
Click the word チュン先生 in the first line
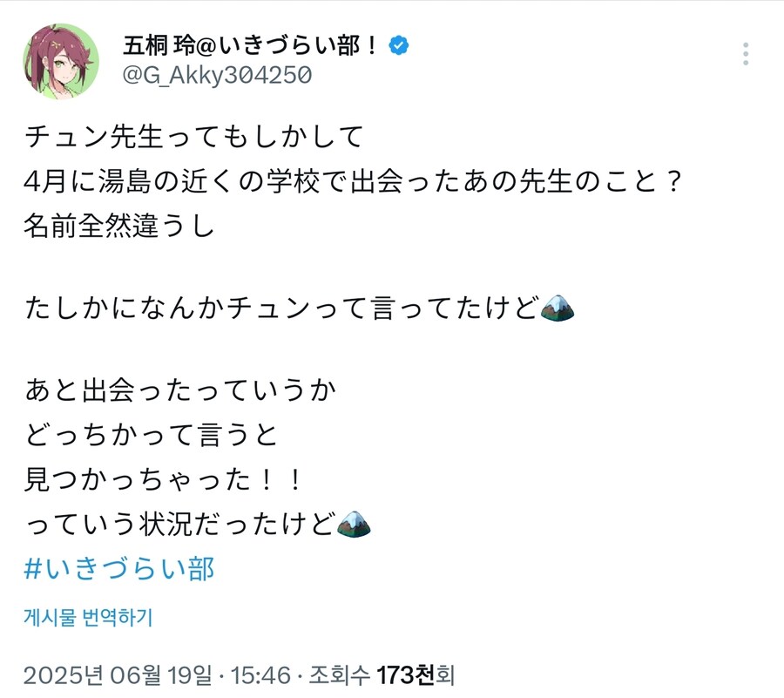point(91,137)
